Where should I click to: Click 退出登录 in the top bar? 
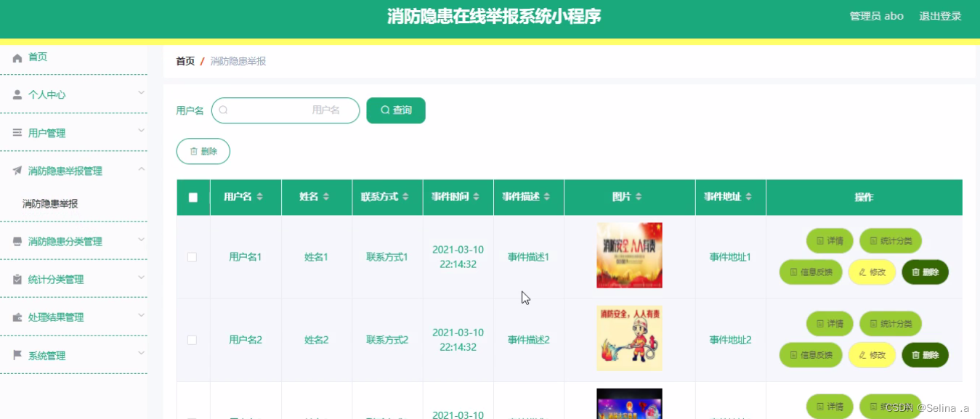click(940, 16)
